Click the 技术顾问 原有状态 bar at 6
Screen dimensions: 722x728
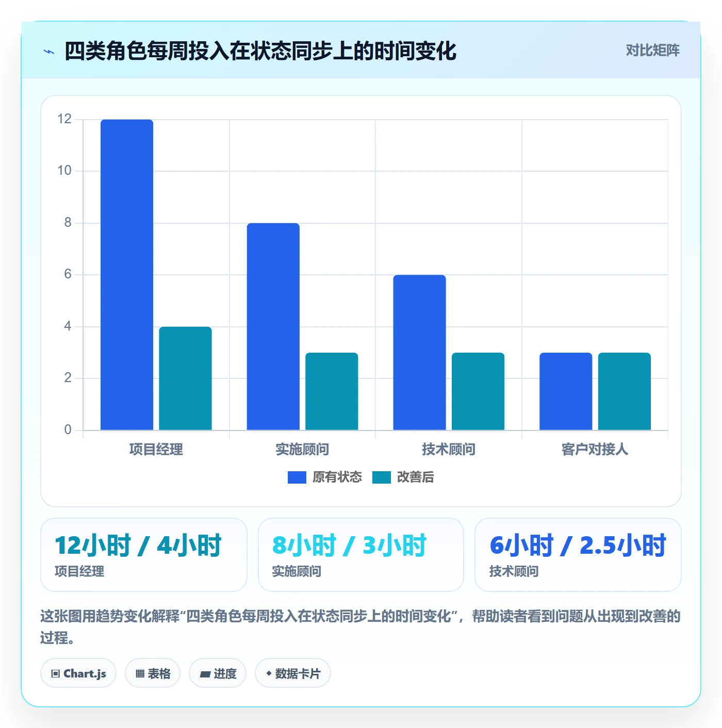420,353
